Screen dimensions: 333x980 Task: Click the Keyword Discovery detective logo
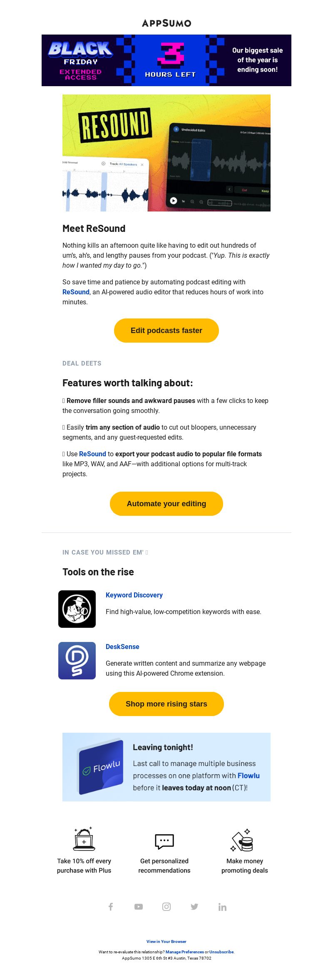[x=77, y=609]
